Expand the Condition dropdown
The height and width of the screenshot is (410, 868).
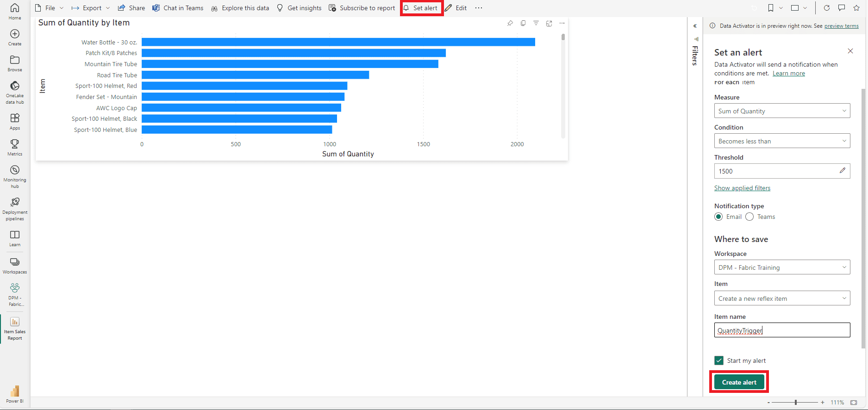tap(782, 141)
